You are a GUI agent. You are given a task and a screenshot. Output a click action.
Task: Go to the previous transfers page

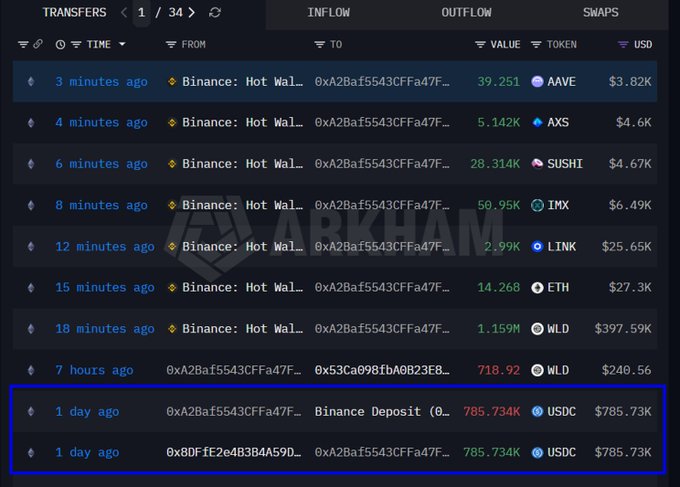(124, 13)
